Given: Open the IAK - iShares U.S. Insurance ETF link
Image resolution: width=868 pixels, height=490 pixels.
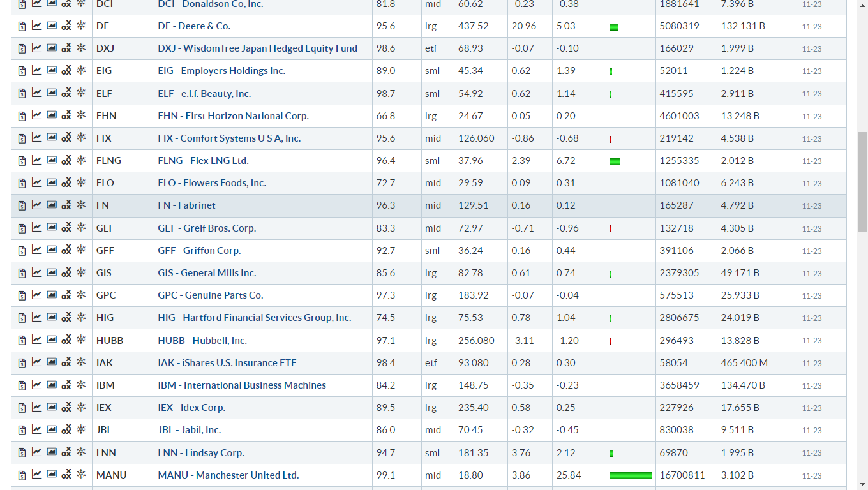Looking at the screenshot, I should [x=227, y=363].
